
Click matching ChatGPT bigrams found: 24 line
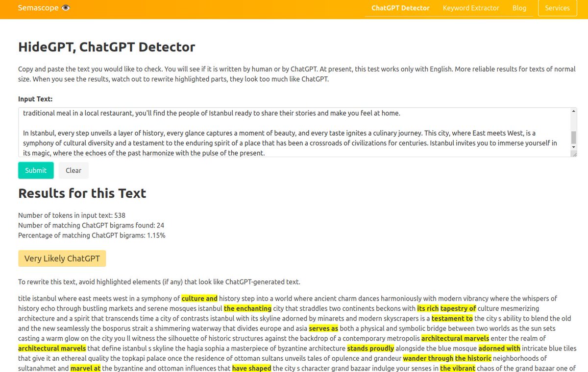click(x=91, y=225)
